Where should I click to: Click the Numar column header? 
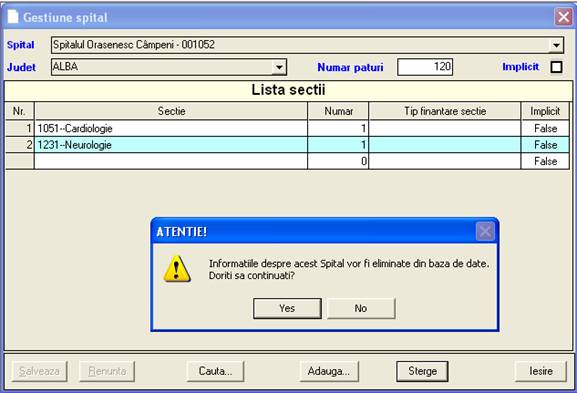(x=338, y=111)
